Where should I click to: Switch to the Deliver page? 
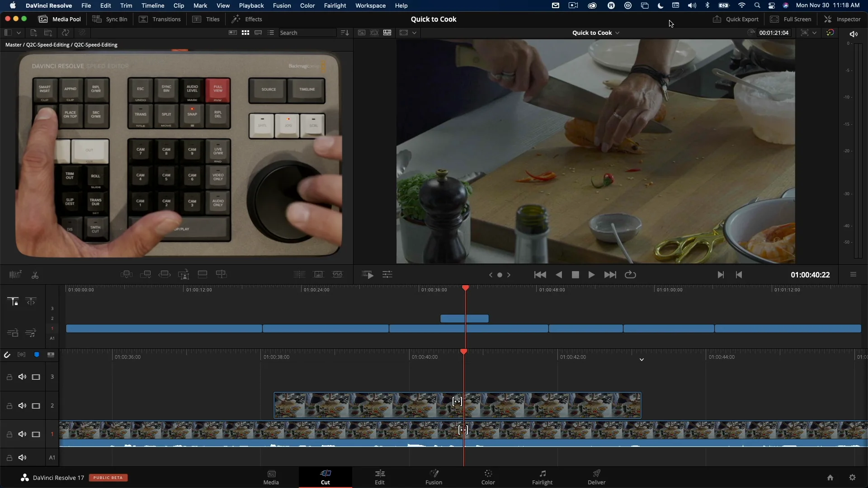pyautogui.click(x=597, y=477)
